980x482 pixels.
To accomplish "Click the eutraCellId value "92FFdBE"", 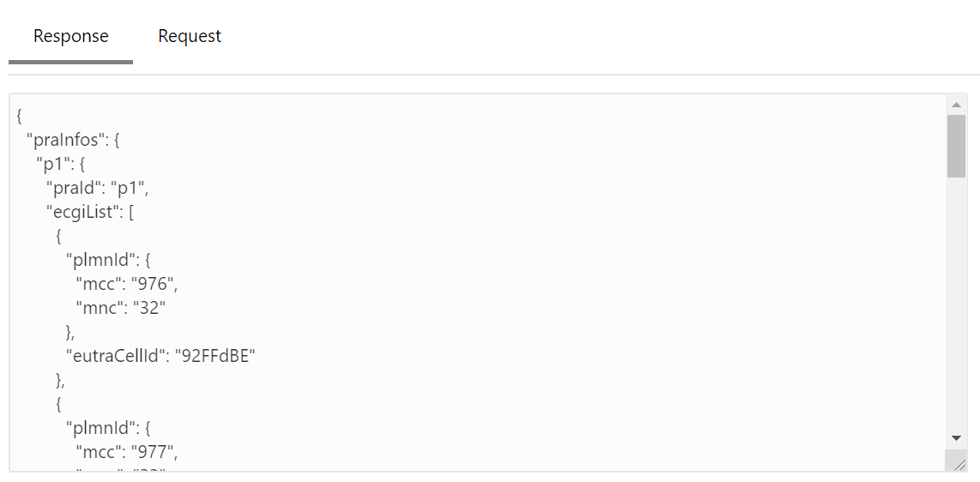I will [x=215, y=355].
